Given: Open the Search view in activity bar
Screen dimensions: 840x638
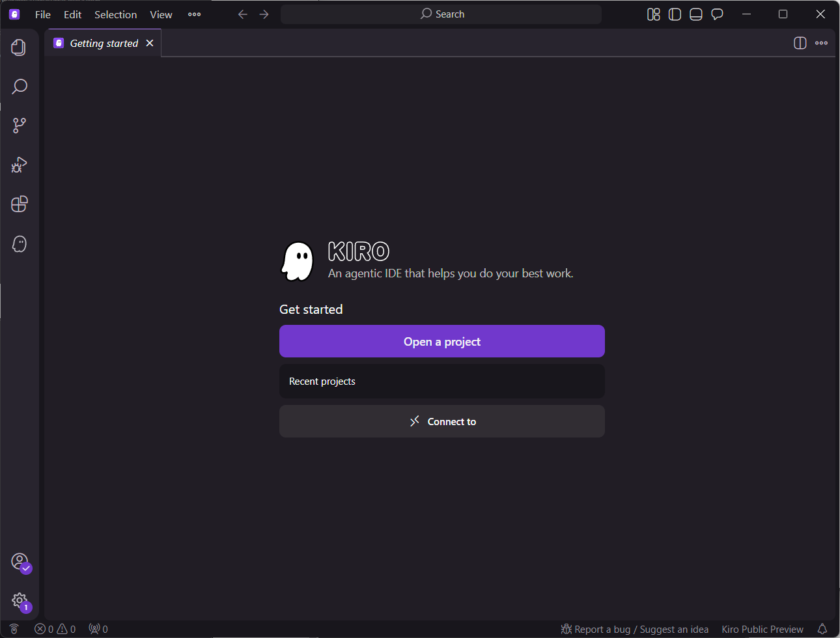Looking at the screenshot, I should pyautogui.click(x=19, y=87).
